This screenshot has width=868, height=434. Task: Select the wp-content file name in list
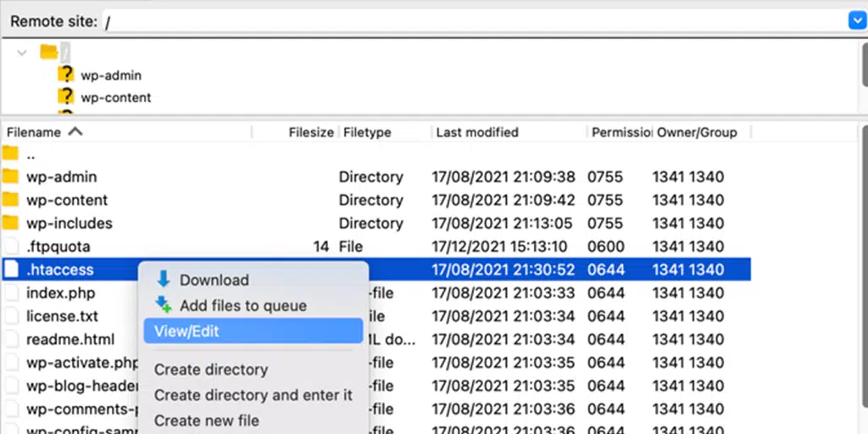click(x=67, y=200)
